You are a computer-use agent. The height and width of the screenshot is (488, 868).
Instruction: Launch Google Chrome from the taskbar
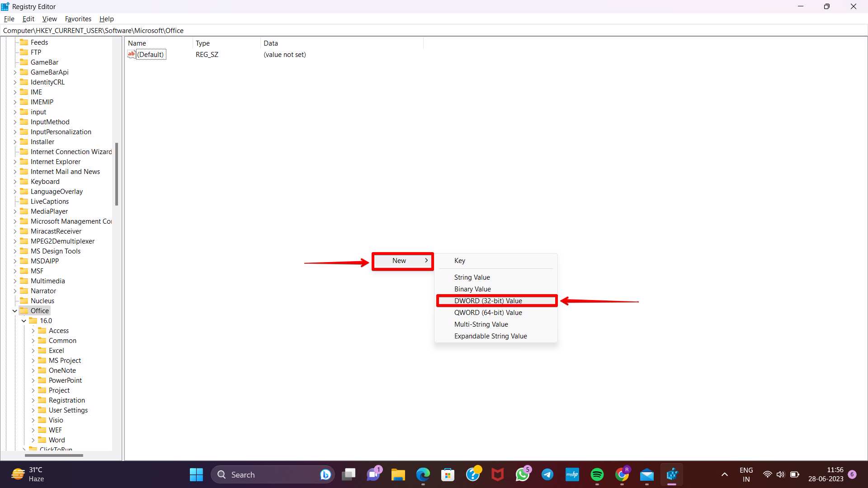(x=623, y=474)
